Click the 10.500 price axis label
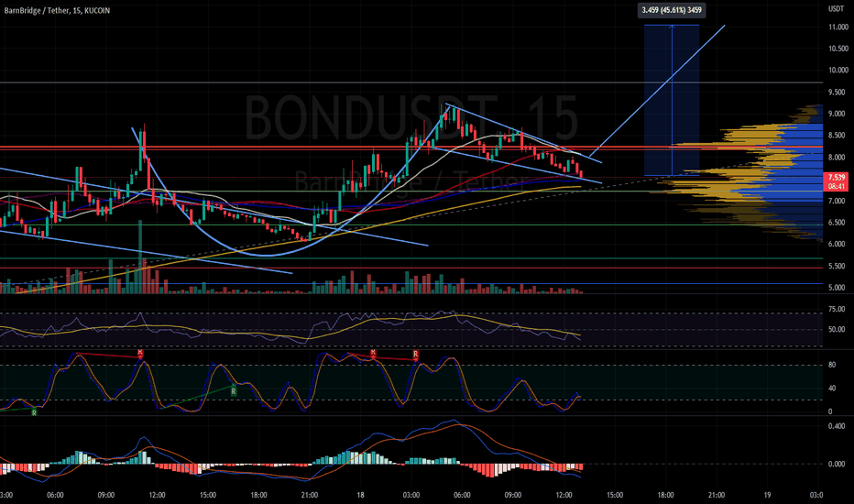Screen dimensions: 854x504 click(838, 49)
